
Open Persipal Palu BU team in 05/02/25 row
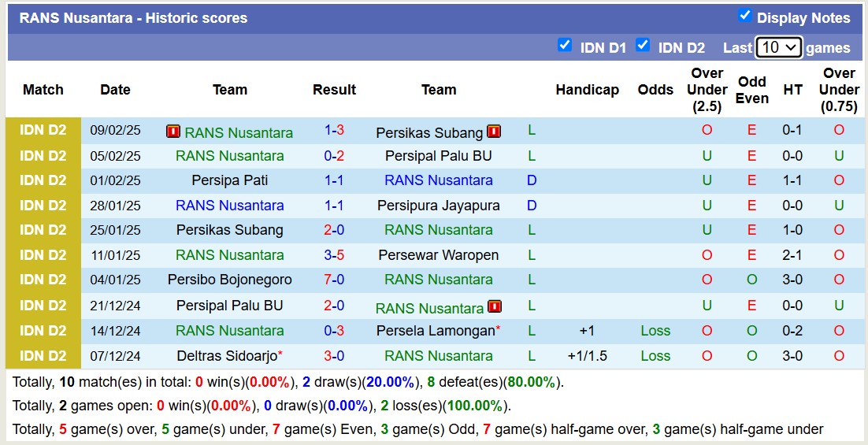tap(438, 156)
